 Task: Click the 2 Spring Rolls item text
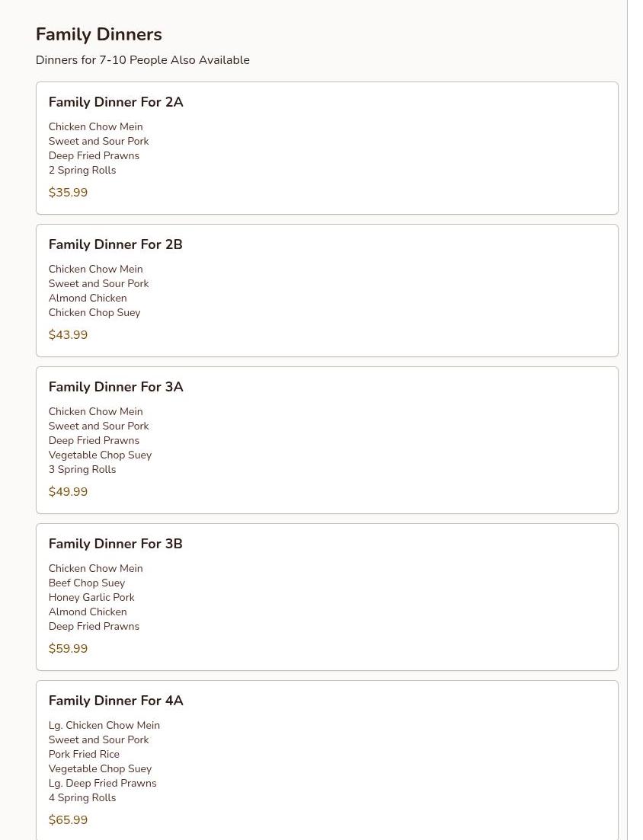(x=82, y=171)
